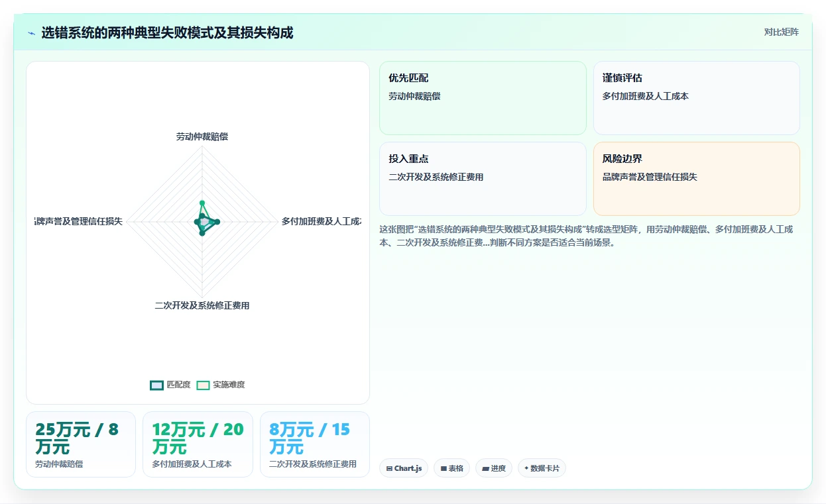Click the 25万元 / 8万元 stat card
826x504 pixels.
[81, 444]
